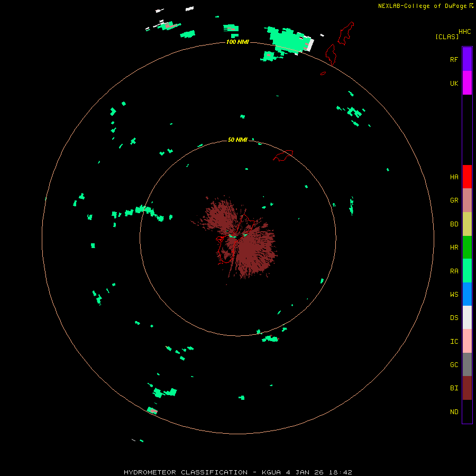Screen dimensions: 476x476
Task: Click the DS legend label
Action: 454,318
